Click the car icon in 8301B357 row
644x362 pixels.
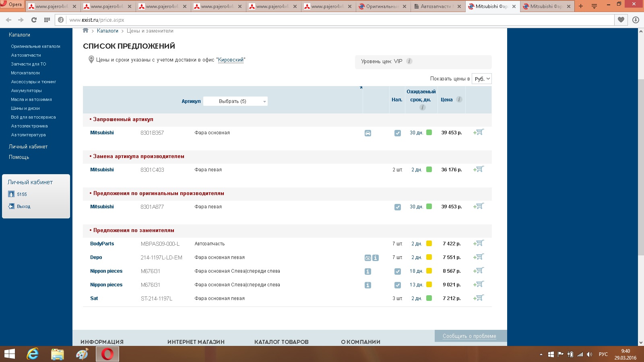[368, 133]
